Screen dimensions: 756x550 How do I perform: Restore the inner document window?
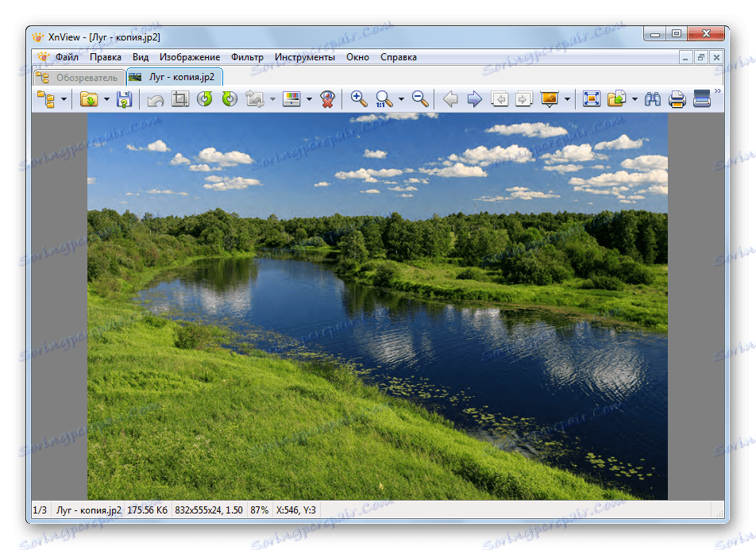[x=701, y=57]
